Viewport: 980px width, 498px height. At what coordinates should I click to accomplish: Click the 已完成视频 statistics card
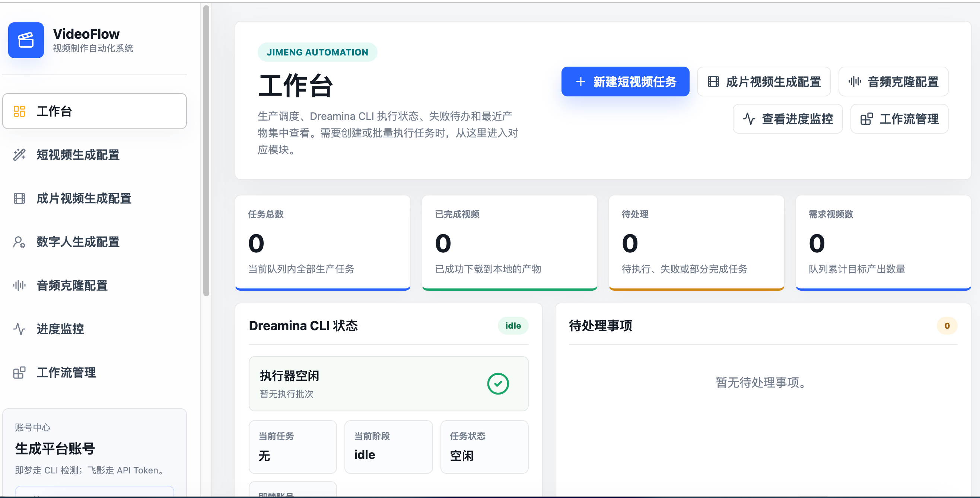tap(509, 243)
